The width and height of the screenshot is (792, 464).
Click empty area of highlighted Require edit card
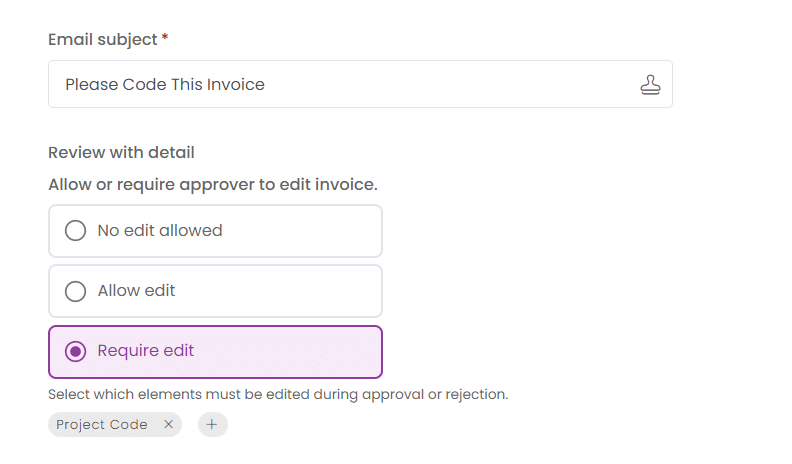293,351
